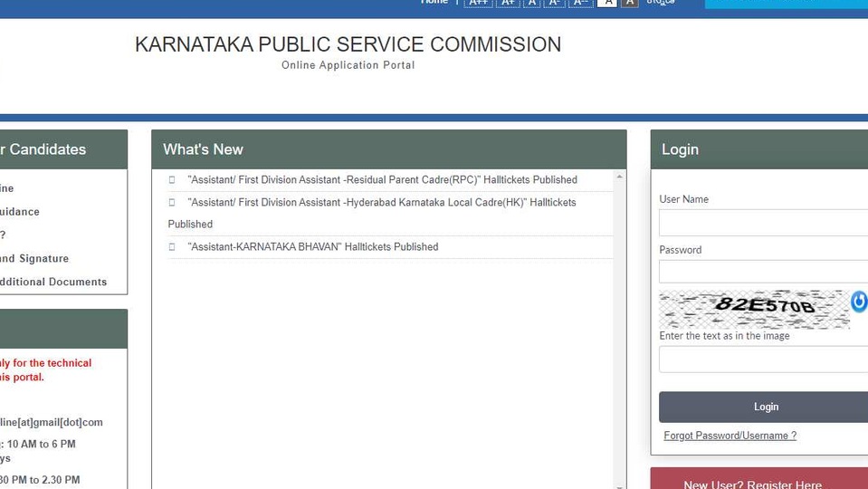The width and height of the screenshot is (868, 489).
Task: Click bullet icon beside KARNATAKA BHAVAN notice
Action: click(172, 247)
